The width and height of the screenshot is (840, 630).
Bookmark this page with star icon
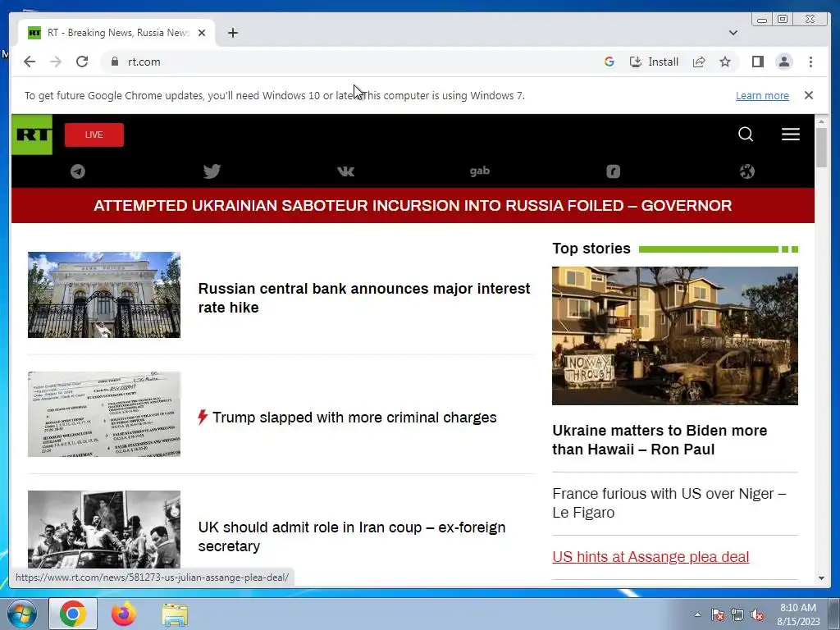click(725, 62)
